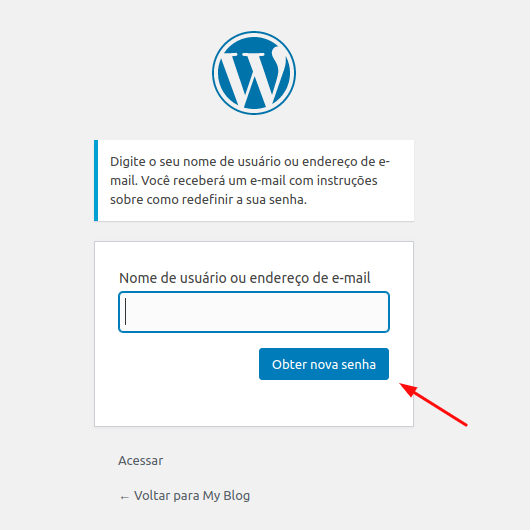Click the white W letter inside logo

click(x=251, y=76)
